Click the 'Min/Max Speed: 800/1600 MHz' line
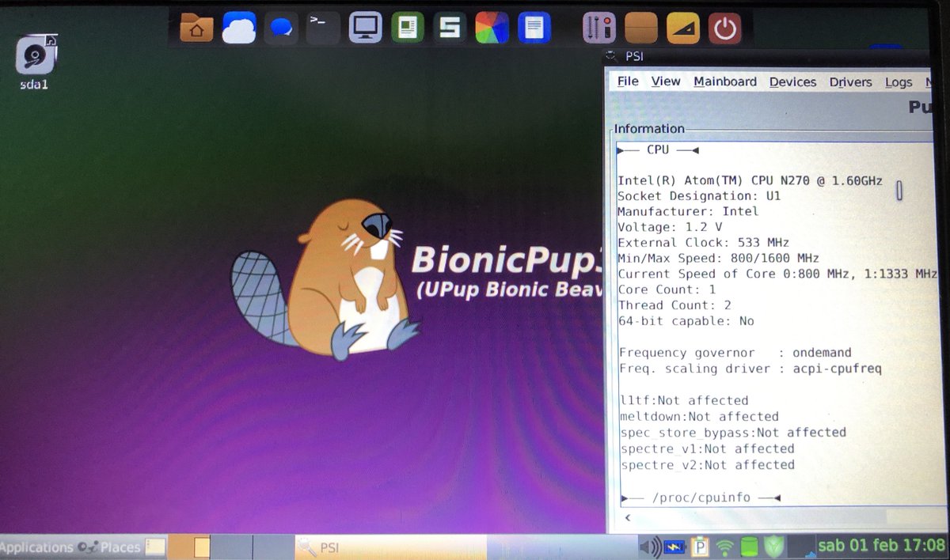Screen dimensions: 950x560 click(x=719, y=259)
